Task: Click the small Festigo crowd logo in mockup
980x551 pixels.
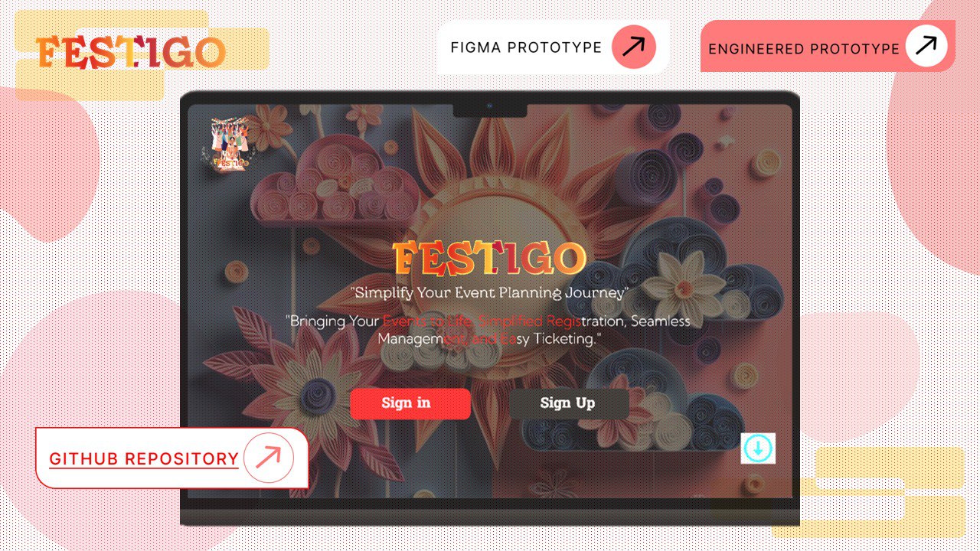Action: (227, 144)
